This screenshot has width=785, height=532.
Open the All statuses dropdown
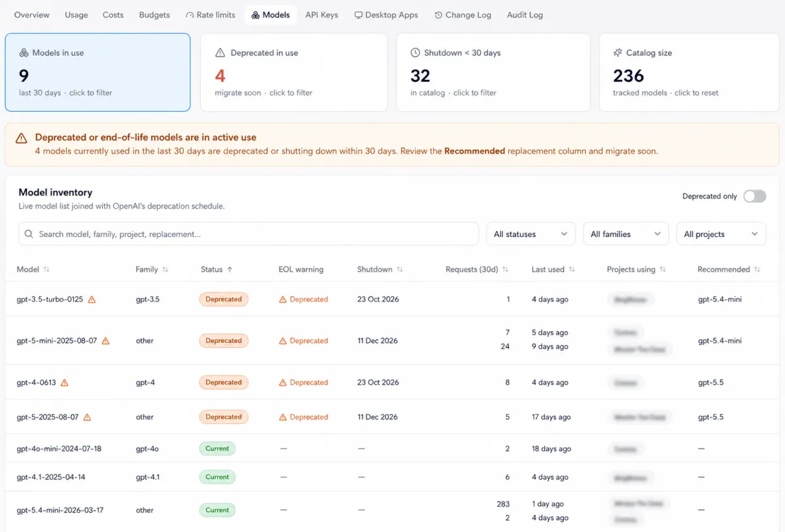pos(531,234)
